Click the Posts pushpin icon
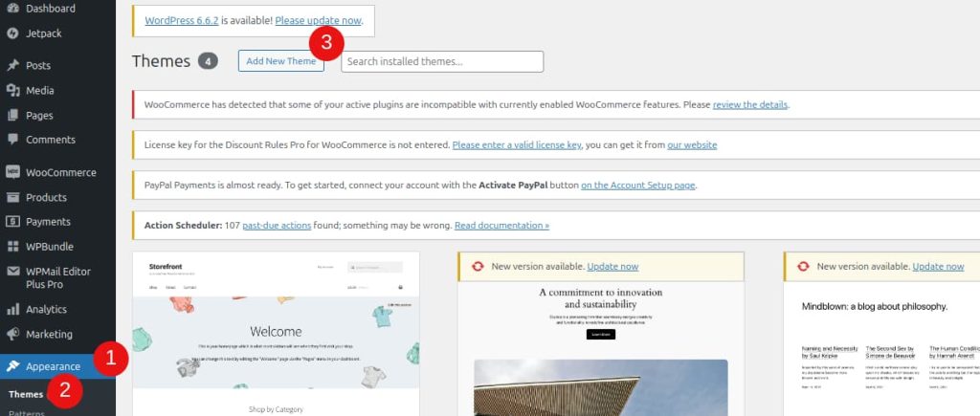The image size is (980, 416). (12, 66)
